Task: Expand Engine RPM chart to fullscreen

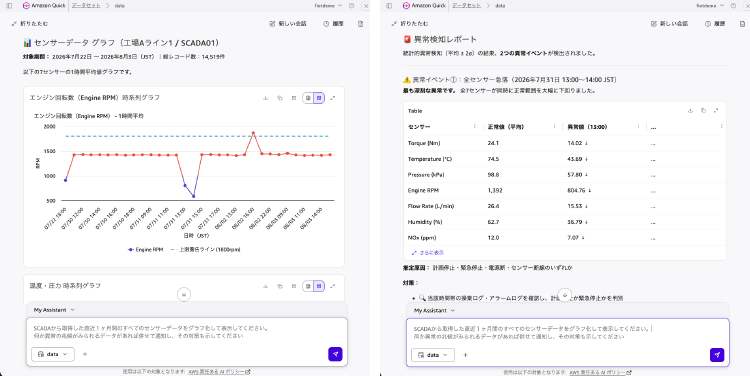Action: click(x=333, y=98)
